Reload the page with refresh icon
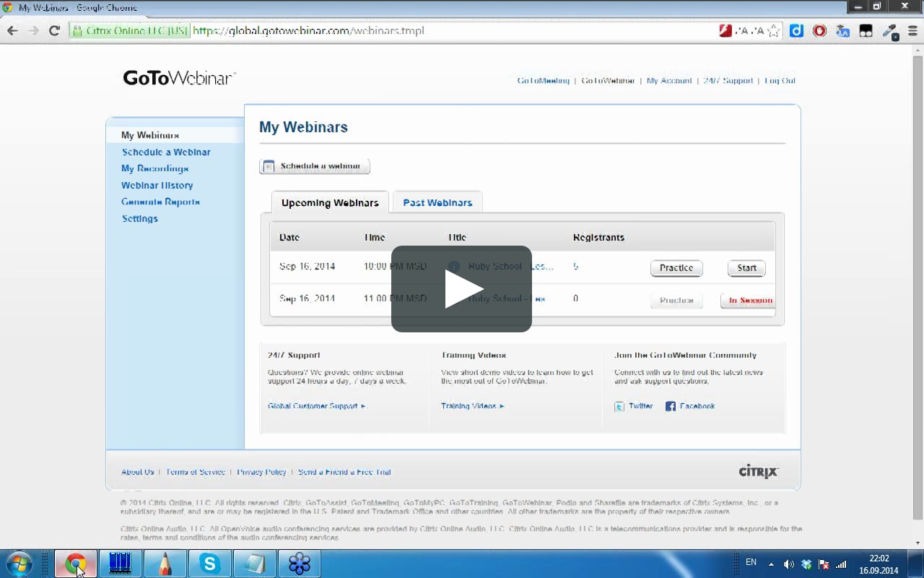This screenshot has width=924, height=578. click(x=54, y=31)
